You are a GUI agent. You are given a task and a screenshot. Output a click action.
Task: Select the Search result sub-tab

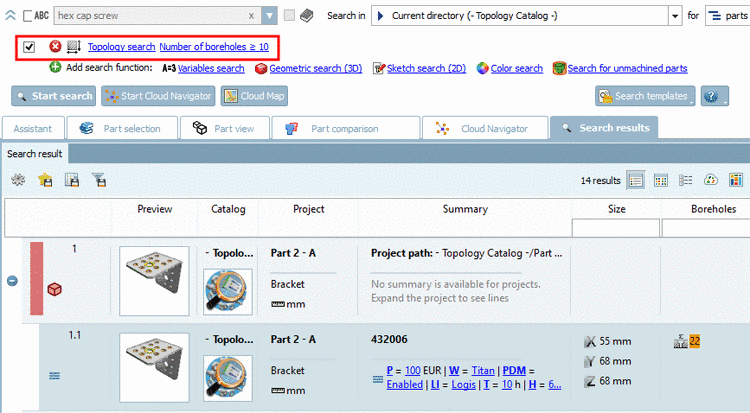pos(35,154)
